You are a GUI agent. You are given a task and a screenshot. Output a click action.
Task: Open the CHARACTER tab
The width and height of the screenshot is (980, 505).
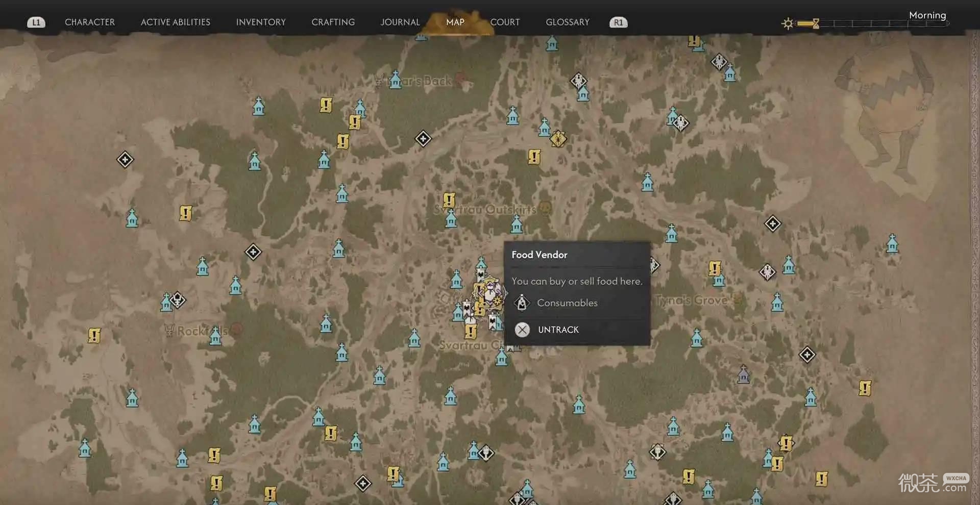90,22
